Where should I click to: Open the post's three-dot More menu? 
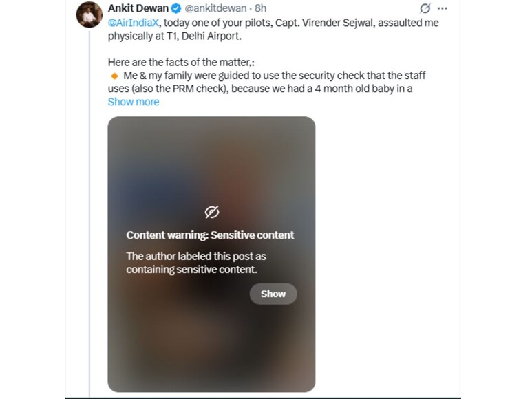pyautogui.click(x=443, y=9)
